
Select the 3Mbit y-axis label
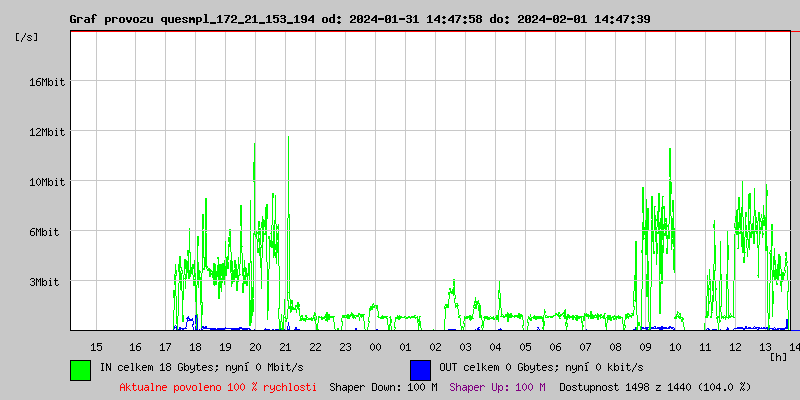pyautogui.click(x=46, y=282)
